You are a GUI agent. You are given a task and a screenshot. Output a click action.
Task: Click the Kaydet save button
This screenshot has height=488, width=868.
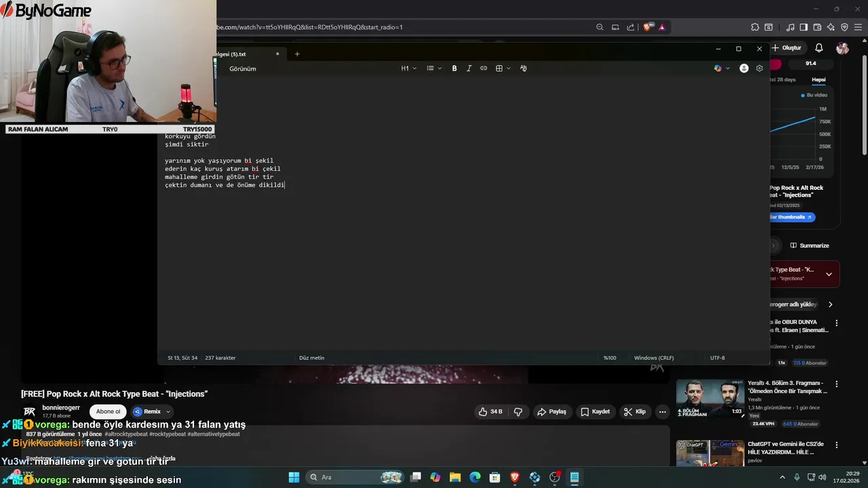coord(595,411)
